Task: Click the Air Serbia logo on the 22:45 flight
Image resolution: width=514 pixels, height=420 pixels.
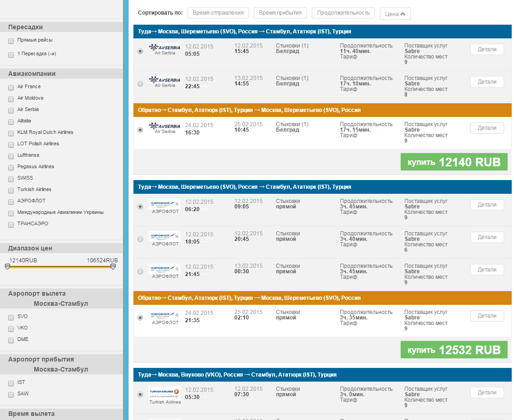Action: coord(164,80)
